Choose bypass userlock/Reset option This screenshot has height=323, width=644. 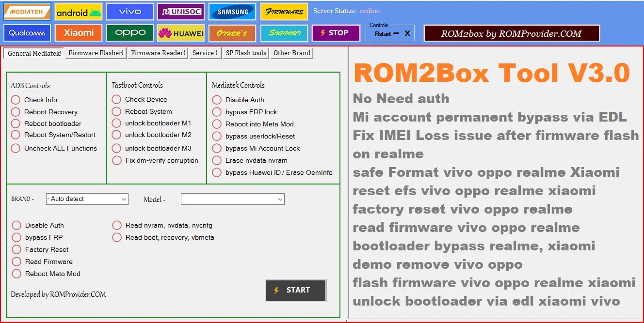[x=254, y=136]
